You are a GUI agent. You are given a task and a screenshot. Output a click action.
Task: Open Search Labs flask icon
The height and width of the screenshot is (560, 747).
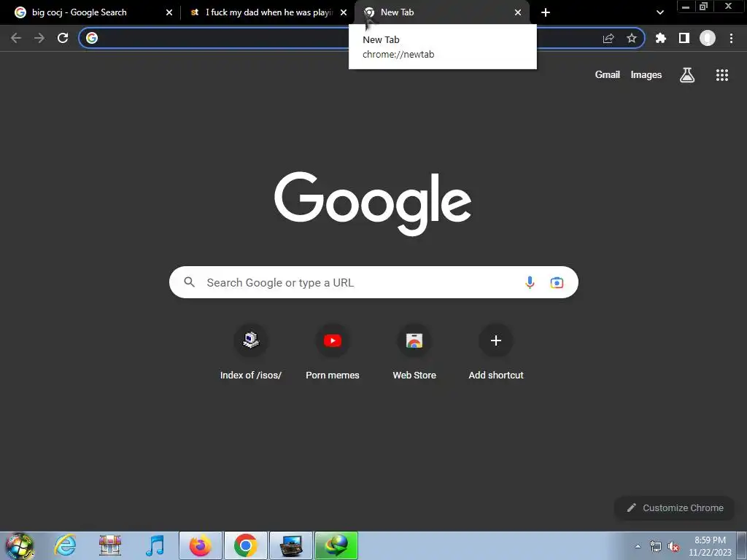(x=687, y=75)
